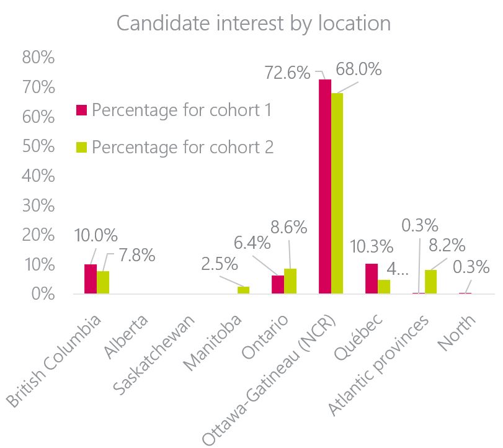This screenshot has width=503, height=448.
Task: Select the green British Columbia bar
Action: [x=103, y=282]
